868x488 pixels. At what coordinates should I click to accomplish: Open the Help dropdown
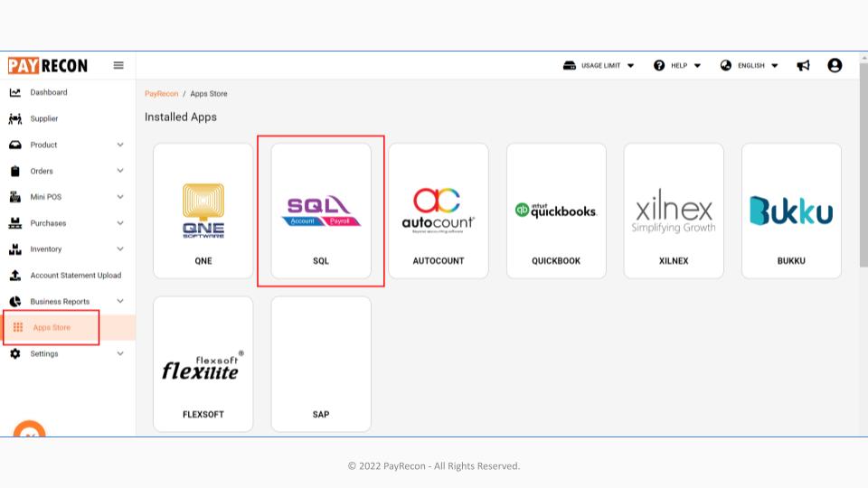tap(677, 65)
